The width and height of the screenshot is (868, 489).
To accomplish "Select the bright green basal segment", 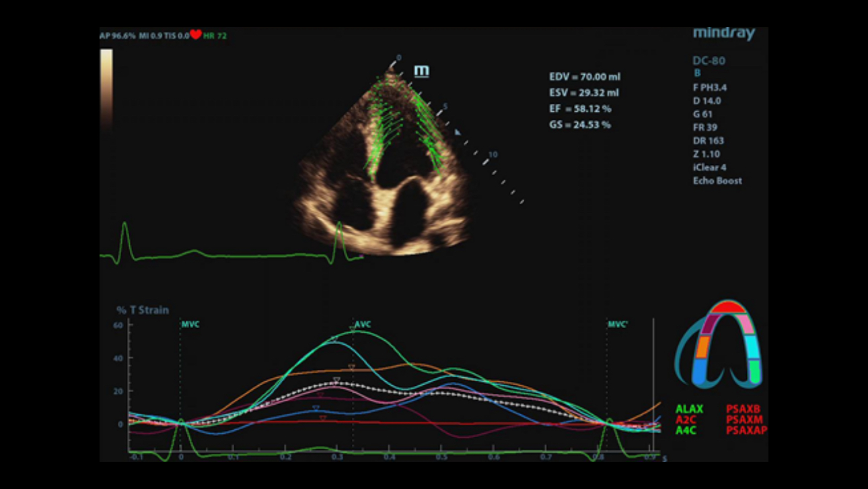I will (x=756, y=371).
